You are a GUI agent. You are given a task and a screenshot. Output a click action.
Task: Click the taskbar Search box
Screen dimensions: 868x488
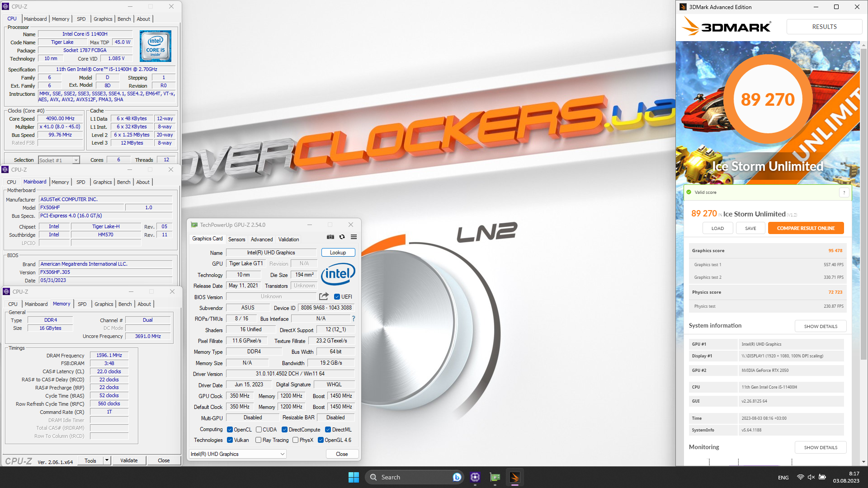pos(415,477)
